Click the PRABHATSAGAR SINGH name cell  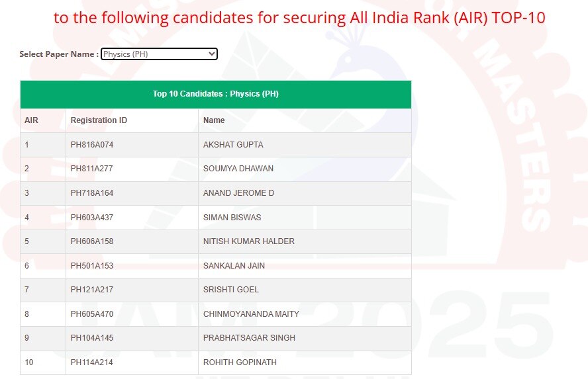pos(249,338)
